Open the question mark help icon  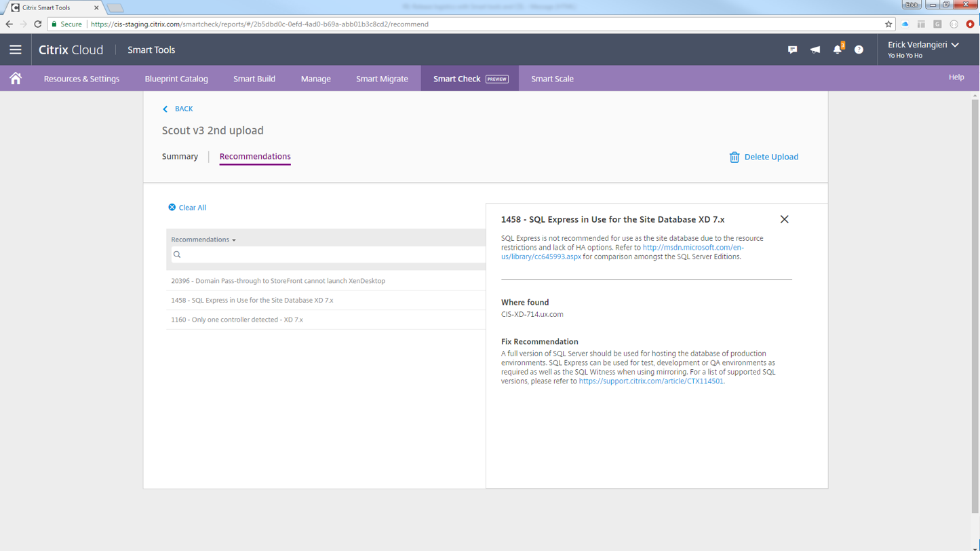(x=859, y=50)
